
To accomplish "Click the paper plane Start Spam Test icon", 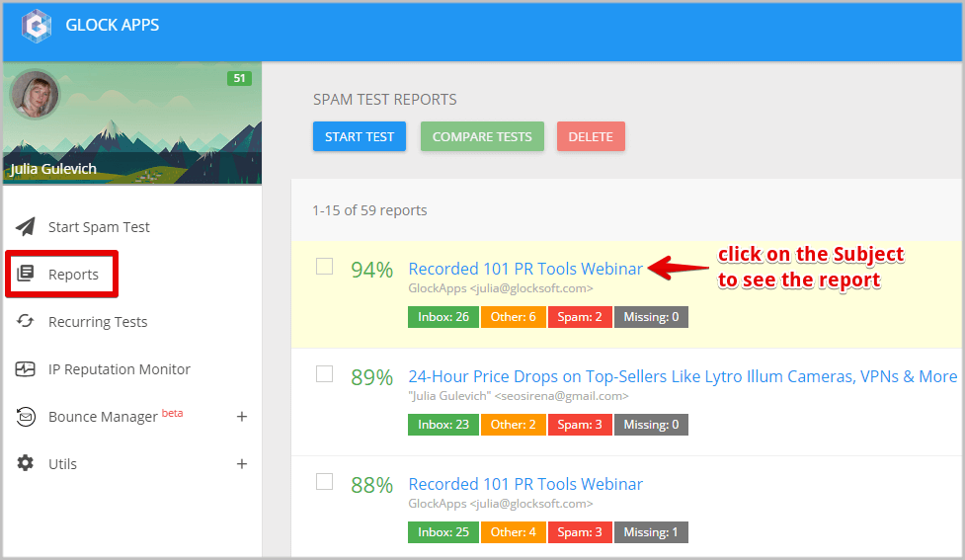I will 26,226.
